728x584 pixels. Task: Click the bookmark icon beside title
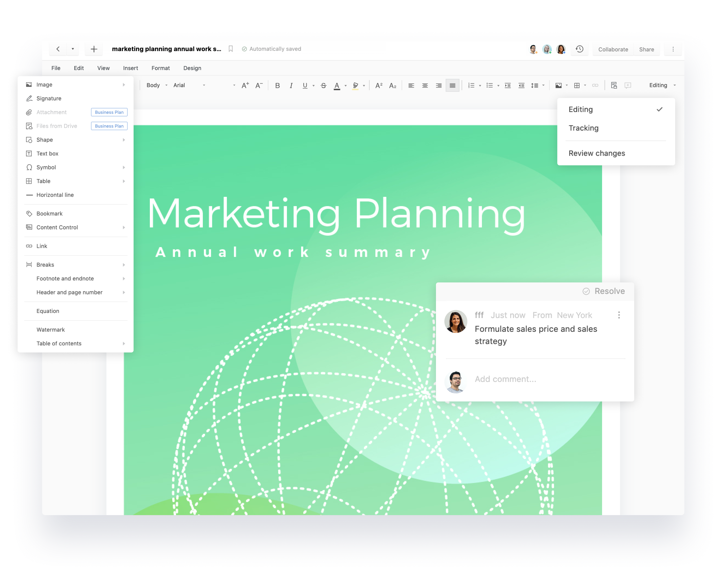pos(231,49)
